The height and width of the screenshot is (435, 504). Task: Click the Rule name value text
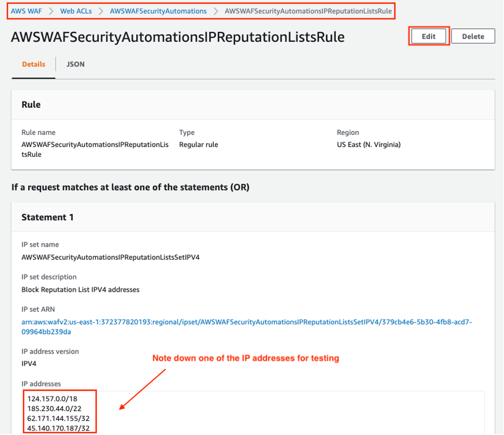[95, 149]
